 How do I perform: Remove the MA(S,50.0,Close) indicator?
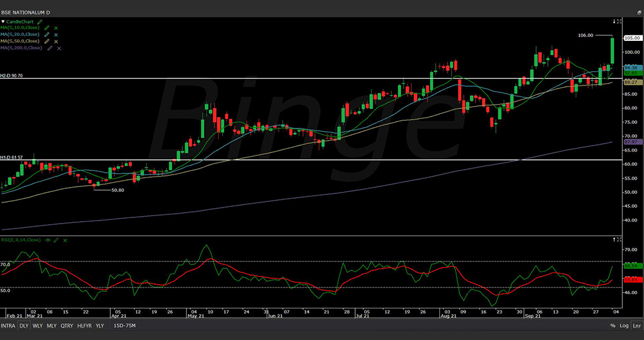click(56, 41)
